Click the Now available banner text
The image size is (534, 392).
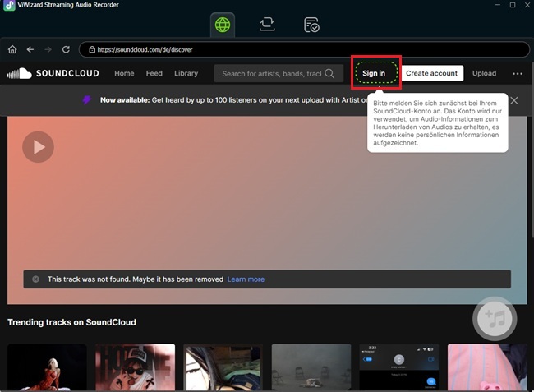[x=233, y=100]
